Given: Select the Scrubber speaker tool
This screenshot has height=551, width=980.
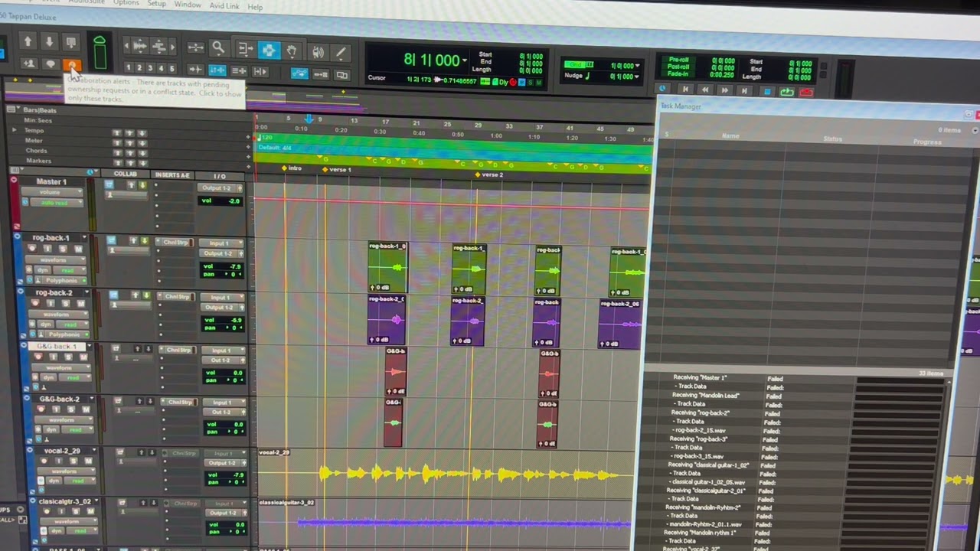Looking at the screenshot, I should click(x=318, y=52).
